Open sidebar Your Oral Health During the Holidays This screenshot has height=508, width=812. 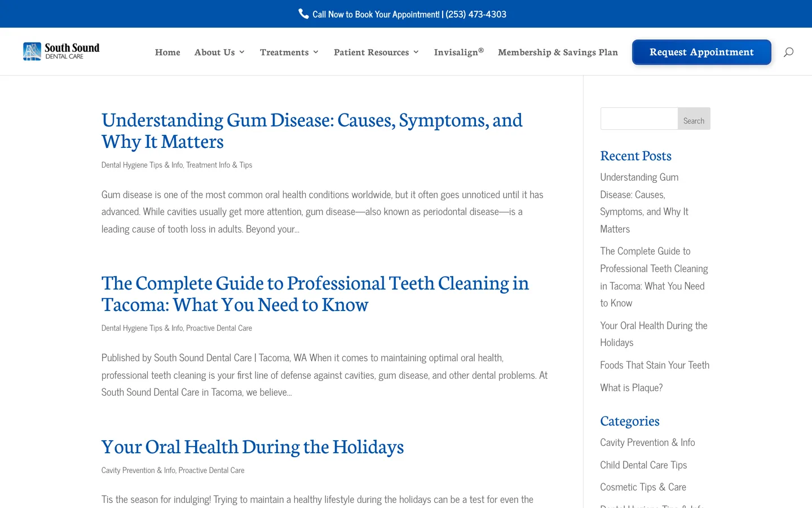point(654,334)
